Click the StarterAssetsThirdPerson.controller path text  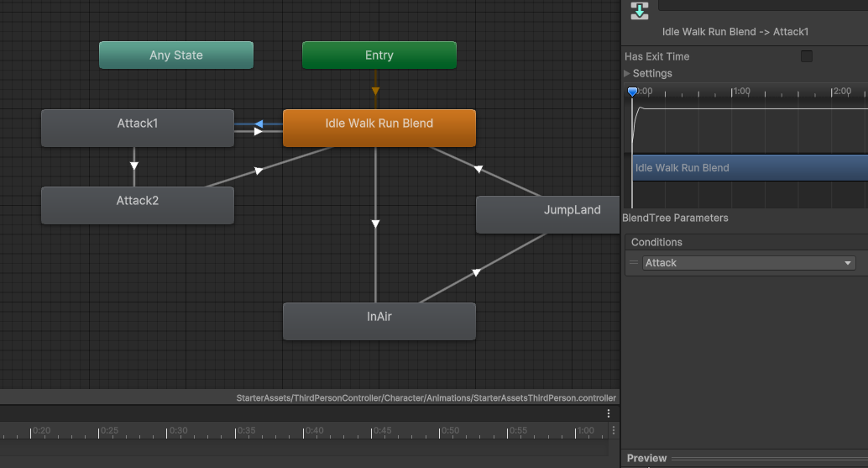[426, 397]
